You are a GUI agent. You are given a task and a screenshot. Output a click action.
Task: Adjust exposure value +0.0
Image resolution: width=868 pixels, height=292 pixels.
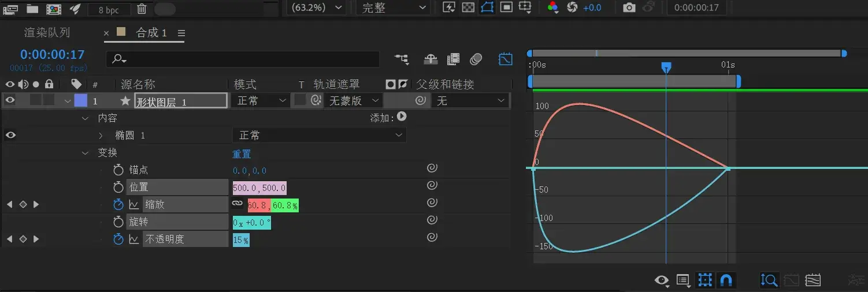pos(592,8)
